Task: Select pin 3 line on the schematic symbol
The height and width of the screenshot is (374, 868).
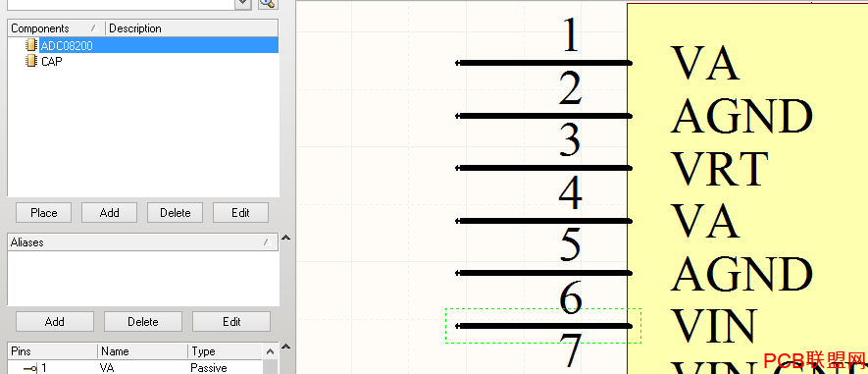Action: tap(543, 168)
